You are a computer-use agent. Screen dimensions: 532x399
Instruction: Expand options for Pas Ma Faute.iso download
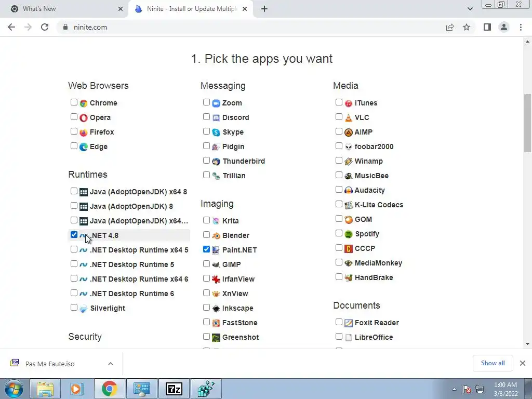[111, 364]
